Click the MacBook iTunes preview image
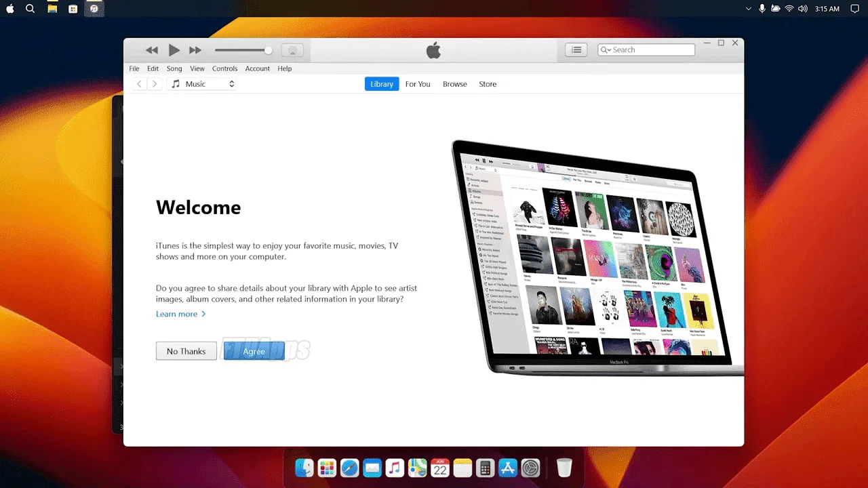 [x=597, y=258]
